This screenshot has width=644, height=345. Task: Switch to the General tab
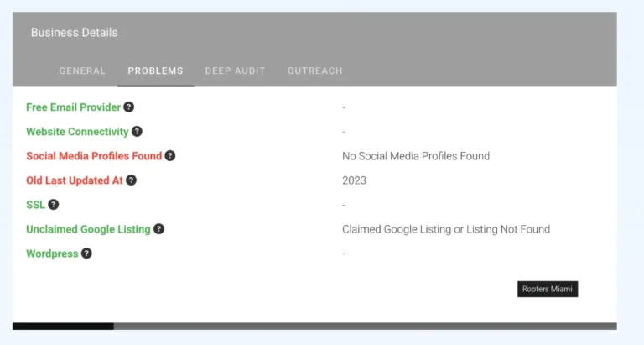[x=82, y=71]
